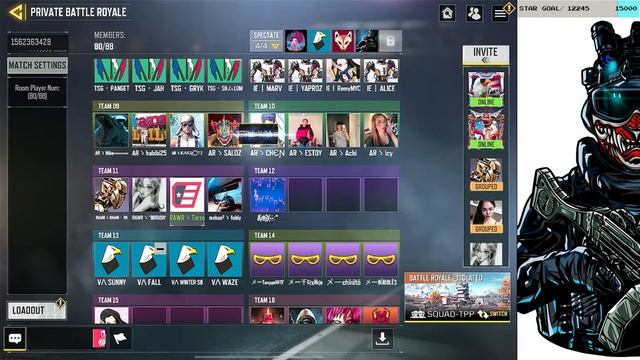This screenshot has height=360, width=640.
Task: Select player TSG GRYK avatar
Action: (x=187, y=71)
